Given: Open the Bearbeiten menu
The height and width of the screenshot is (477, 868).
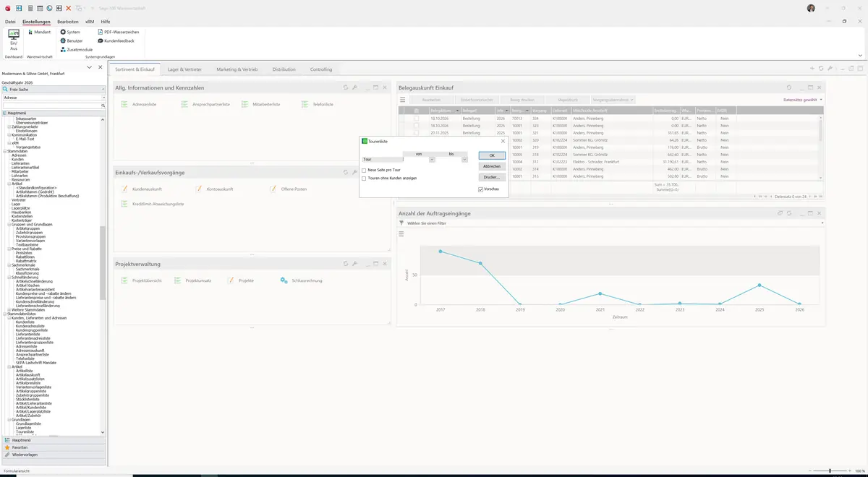Looking at the screenshot, I should pyautogui.click(x=67, y=22).
